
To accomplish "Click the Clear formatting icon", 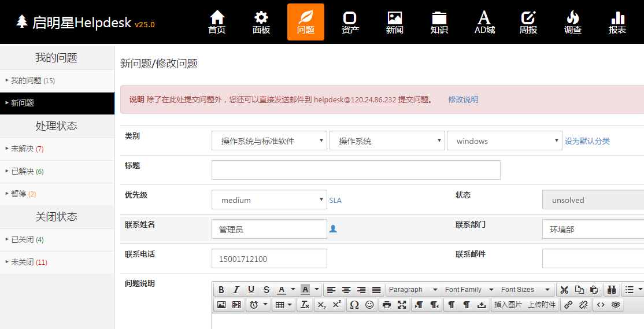I will [305, 305].
